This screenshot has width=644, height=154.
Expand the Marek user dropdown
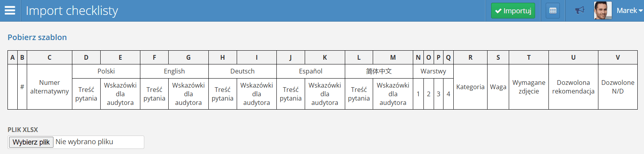pos(629,11)
